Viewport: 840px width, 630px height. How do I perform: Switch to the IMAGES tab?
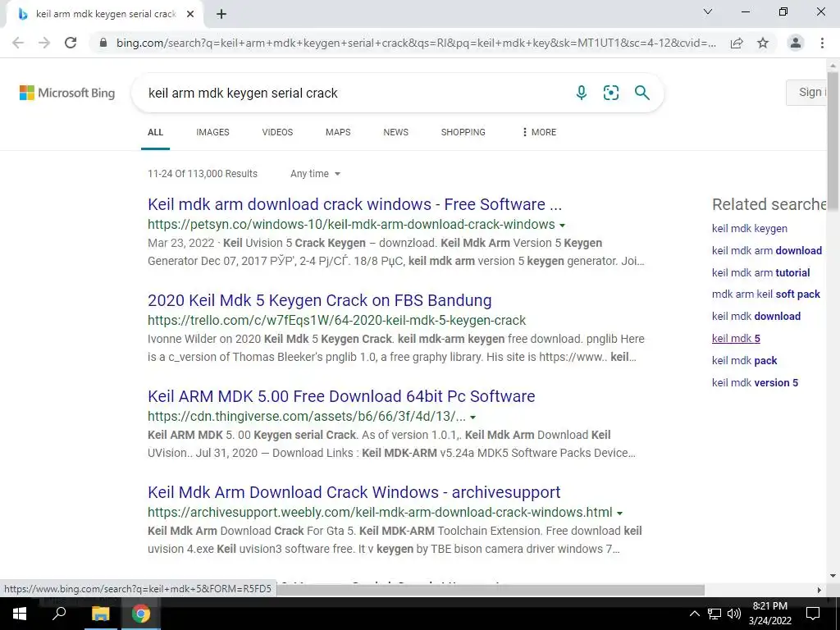(x=212, y=132)
